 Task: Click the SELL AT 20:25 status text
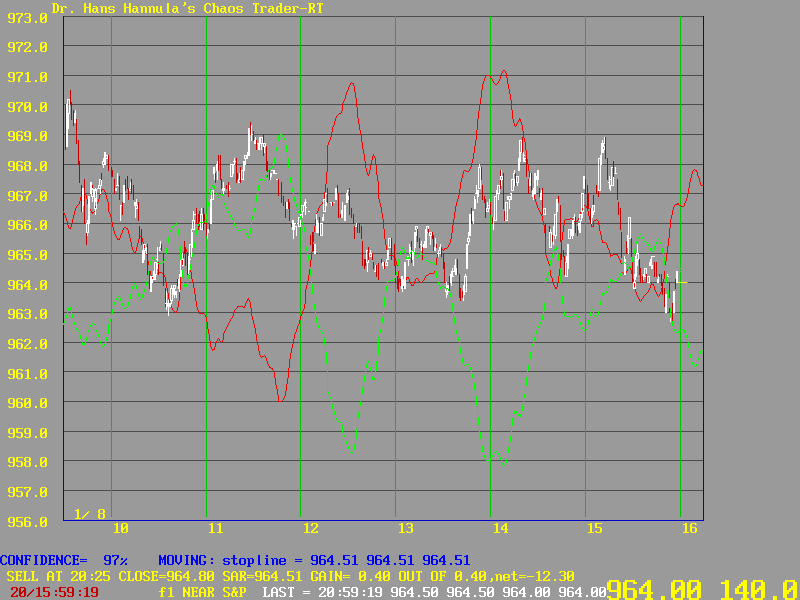(60, 577)
